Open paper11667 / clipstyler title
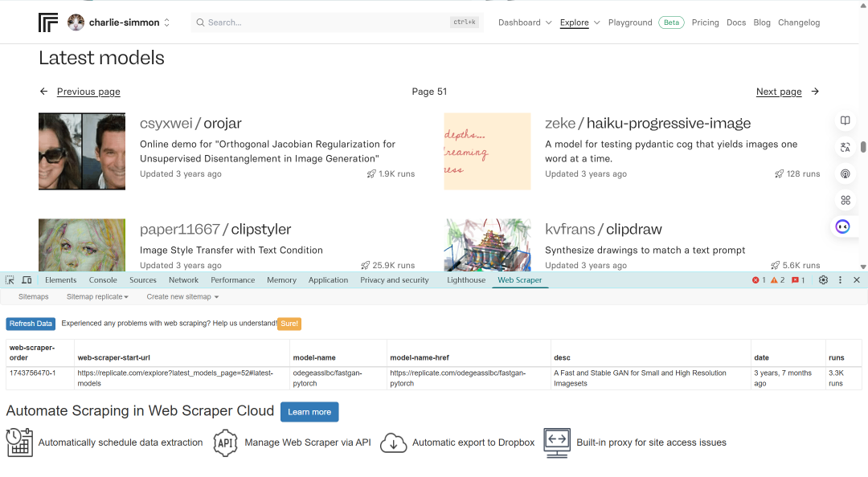This screenshot has width=868, height=477. coord(215,229)
